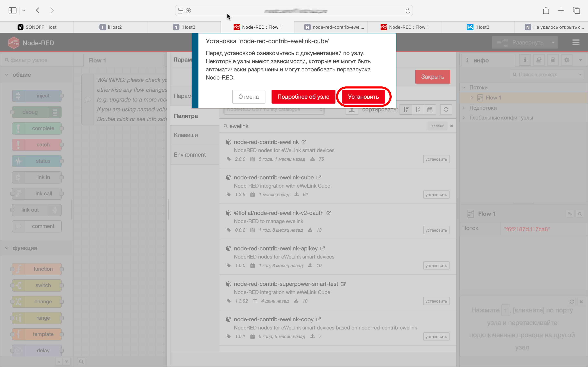Clear the ewelink search with X icon
Viewport: 588px width, 367px height.
[x=451, y=126]
